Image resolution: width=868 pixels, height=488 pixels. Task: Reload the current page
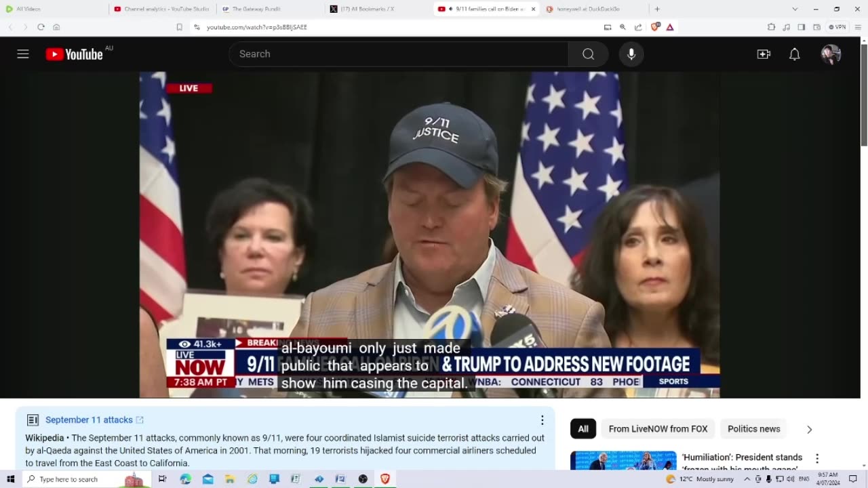click(41, 27)
